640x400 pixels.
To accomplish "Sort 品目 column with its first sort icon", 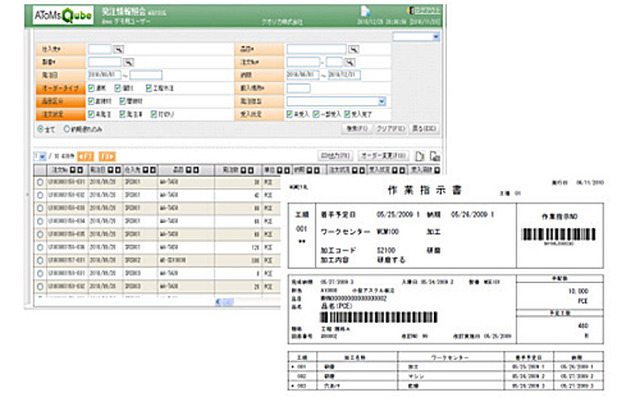I will tap(188, 170).
